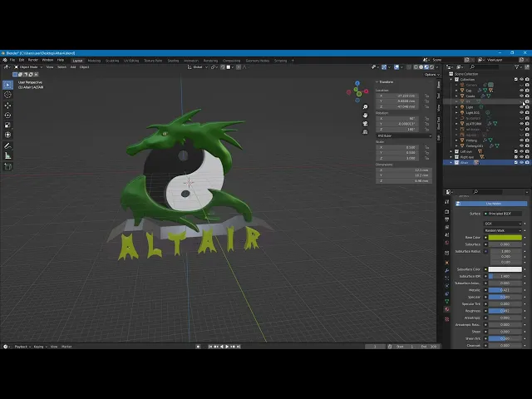
Task: Switch to the Shading workspace tab
Action: tap(173, 61)
